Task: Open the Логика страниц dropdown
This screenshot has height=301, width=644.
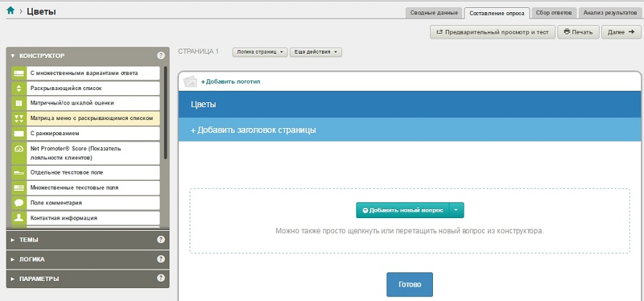Action: pyautogui.click(x=259, y=52)
